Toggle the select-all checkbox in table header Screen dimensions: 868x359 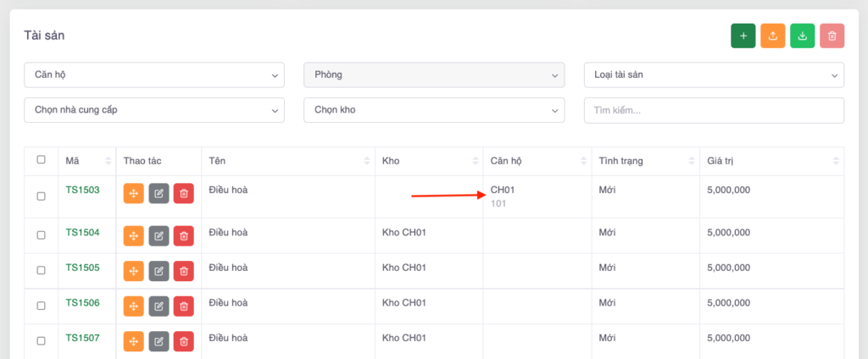(x=41, y=160)
